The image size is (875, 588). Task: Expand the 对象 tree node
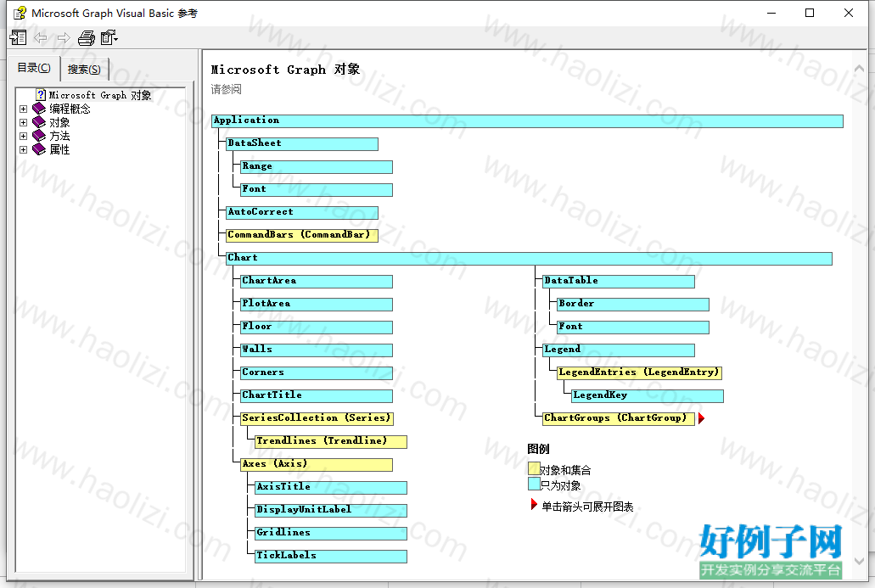point(23,122)
